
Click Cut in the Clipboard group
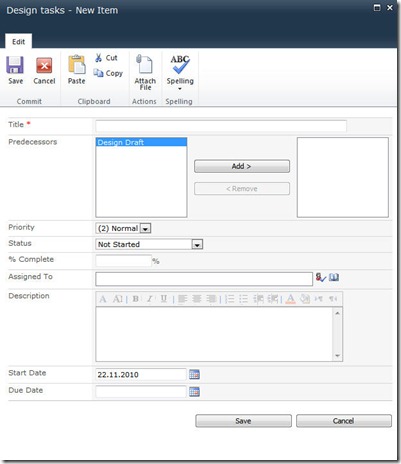coord(106,58)
